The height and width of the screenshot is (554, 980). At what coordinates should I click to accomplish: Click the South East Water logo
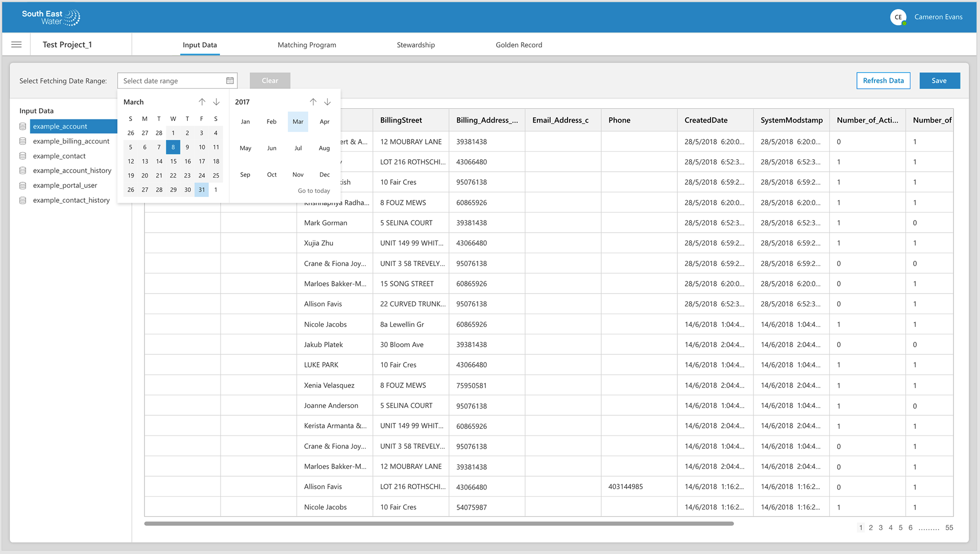(50, 17)
